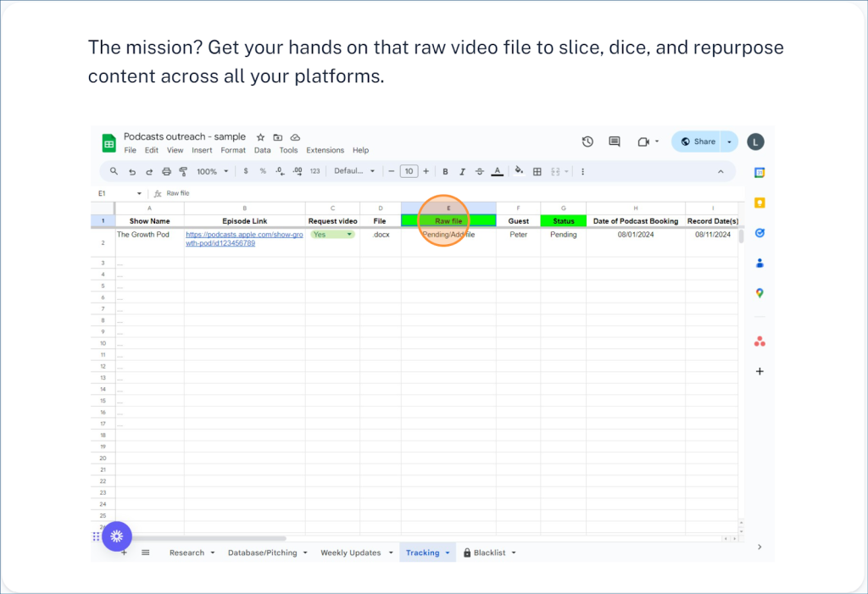Open the Extensions menu
The height and width of the screenshot is (594, 868).
click(x=325, y=150)
